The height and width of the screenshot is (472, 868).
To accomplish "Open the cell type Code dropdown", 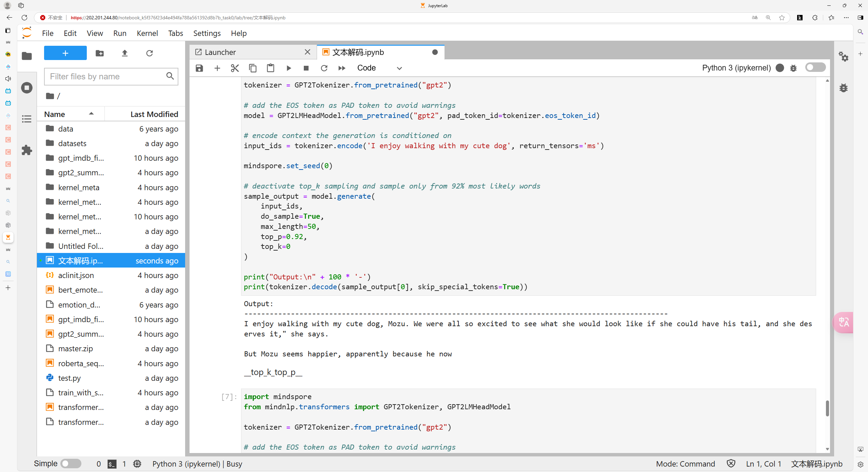I will tap(379, 68).
